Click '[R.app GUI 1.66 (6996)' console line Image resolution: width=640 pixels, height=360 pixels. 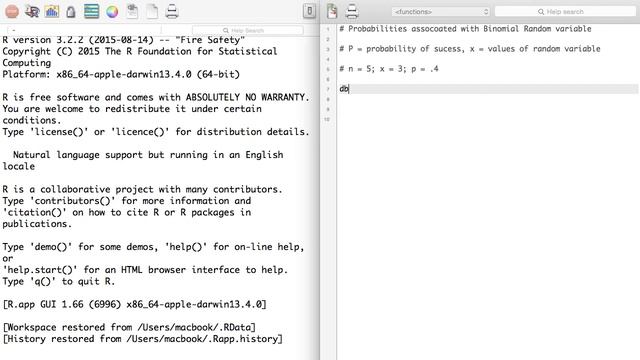click(134, 304)
